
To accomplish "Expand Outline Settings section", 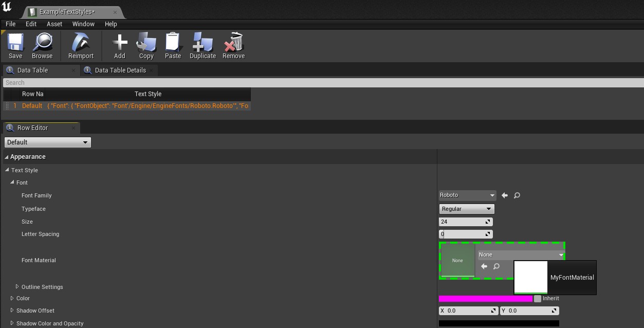I will click(17, 287).
